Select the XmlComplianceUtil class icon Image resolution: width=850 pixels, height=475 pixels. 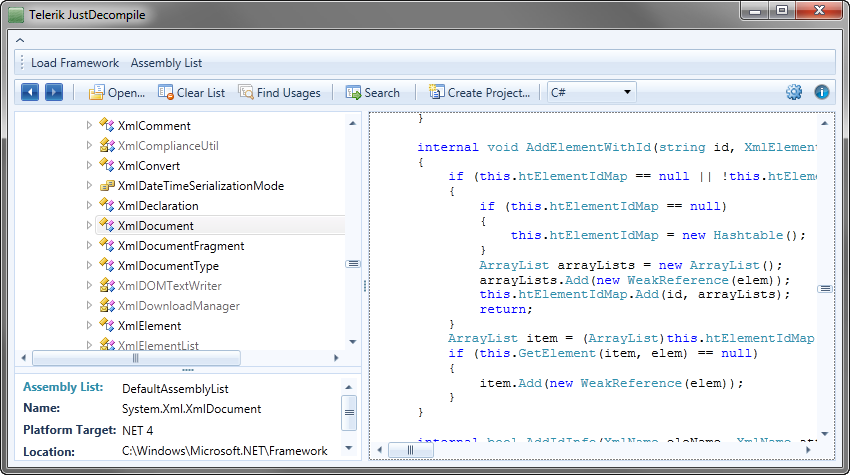107,145
